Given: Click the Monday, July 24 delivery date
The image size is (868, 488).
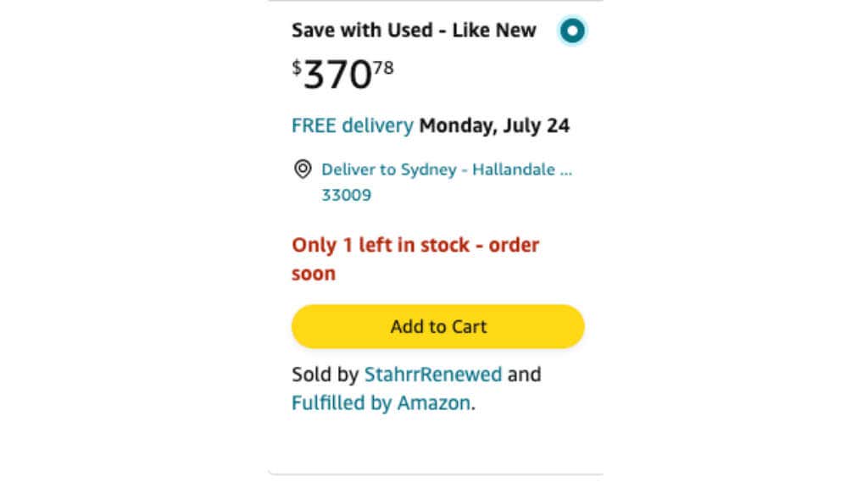Looking at the screenshot, I should point(494,126).
